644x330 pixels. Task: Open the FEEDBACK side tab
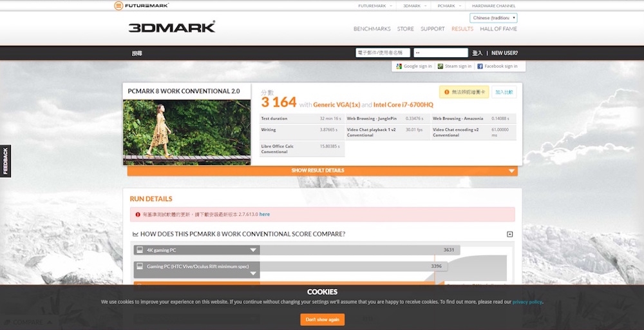click(x=5, y=161)
